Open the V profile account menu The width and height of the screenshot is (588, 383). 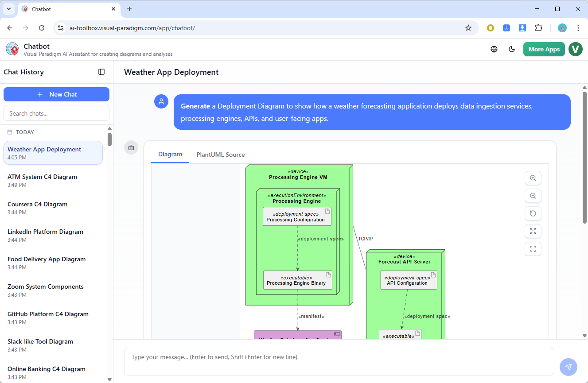[x=575, y=49]
